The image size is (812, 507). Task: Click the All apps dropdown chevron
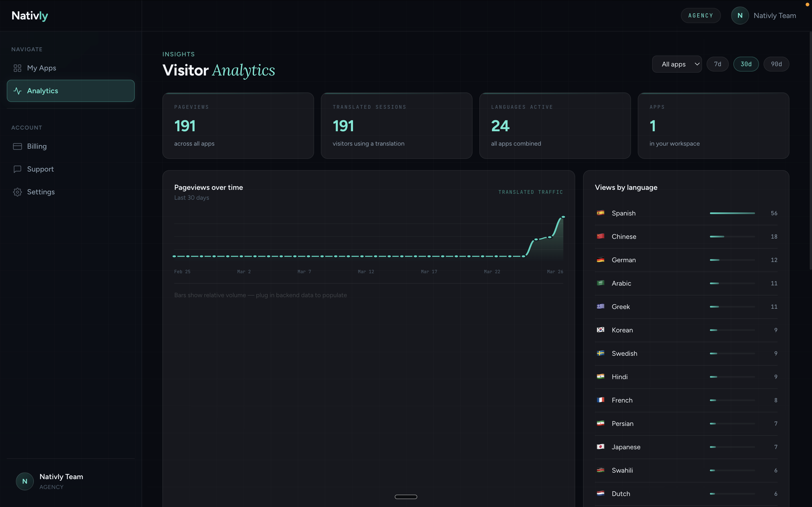(x=697, y=64)
